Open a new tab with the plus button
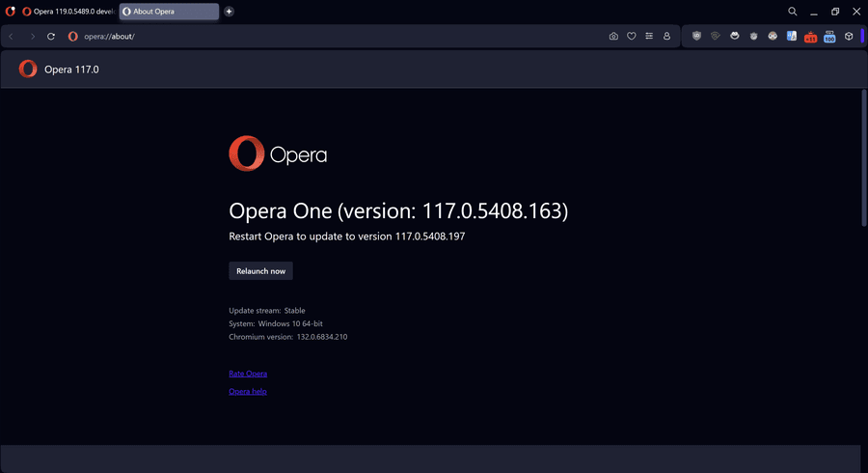Viewport: 868px width, 473px height. (229, 11)
